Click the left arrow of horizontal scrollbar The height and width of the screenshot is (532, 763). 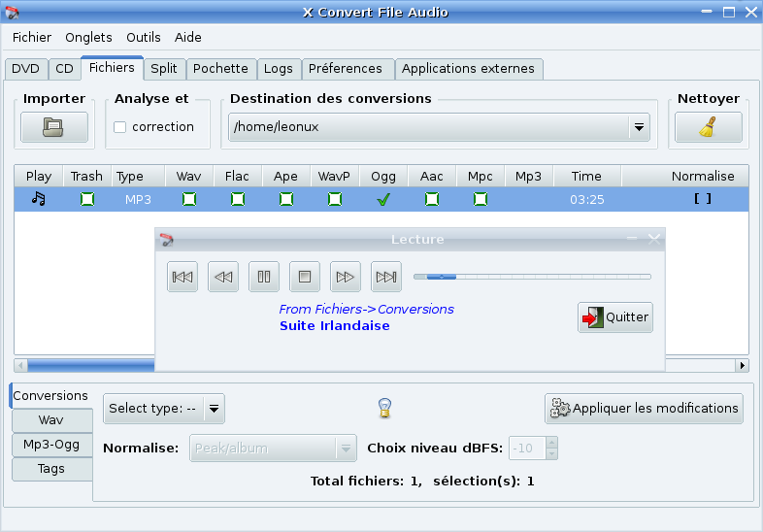click(x=20, y=365)
